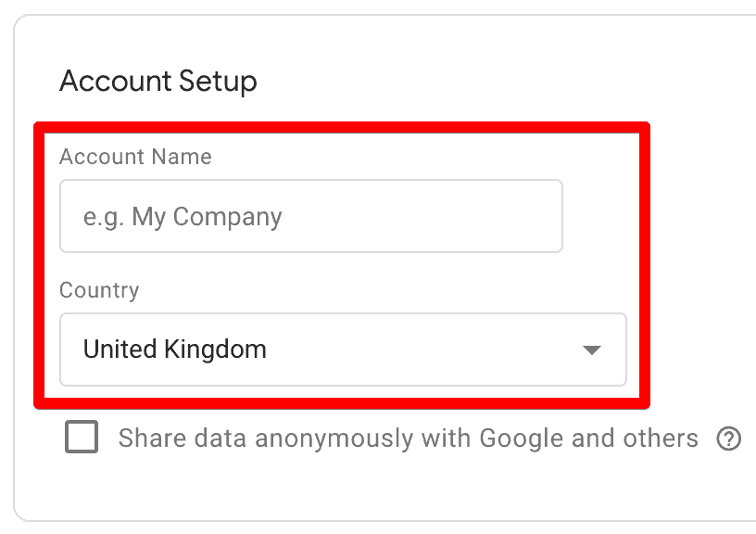The image size is (756, 534).
Task: Select the United Kingdom text in the dropdown
Action: click(x=174, y=350)
